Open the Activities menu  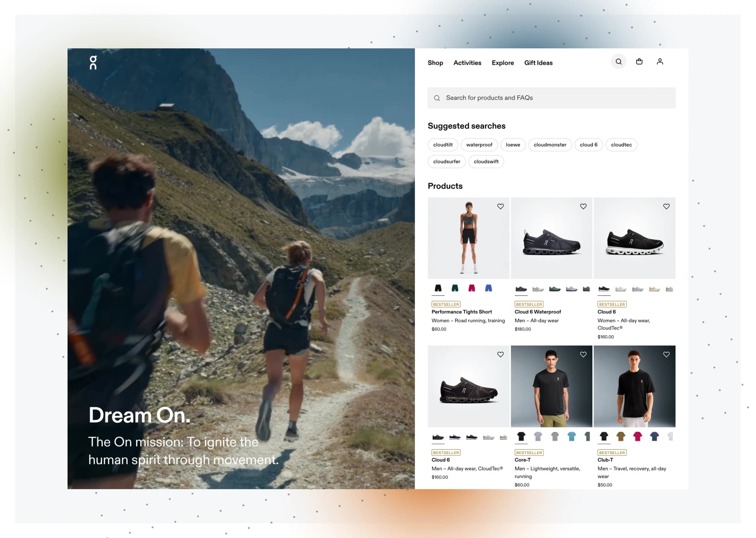point(467,63)
